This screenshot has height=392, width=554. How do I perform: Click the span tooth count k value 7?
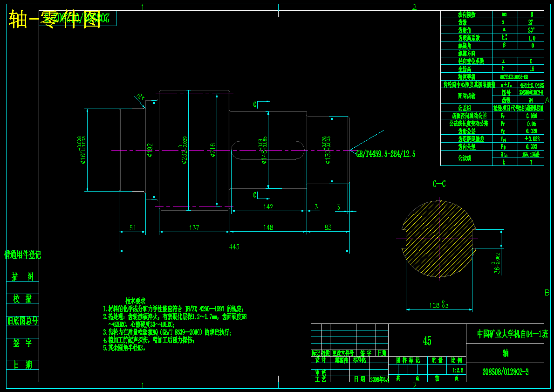(x=531, y=162)
